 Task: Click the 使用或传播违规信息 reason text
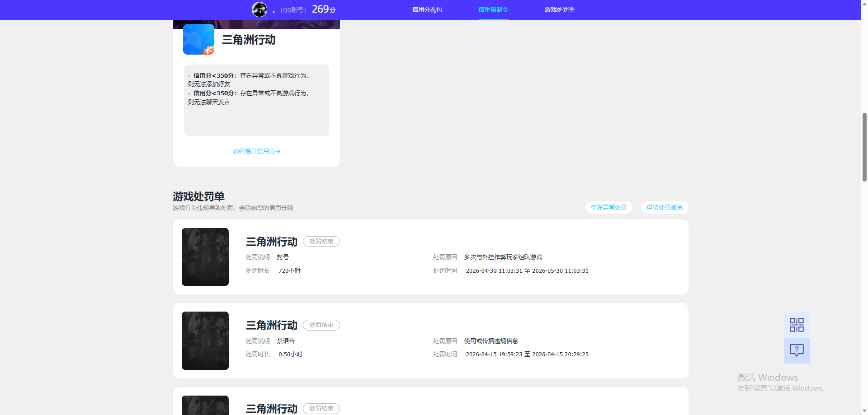coord(491,341)
